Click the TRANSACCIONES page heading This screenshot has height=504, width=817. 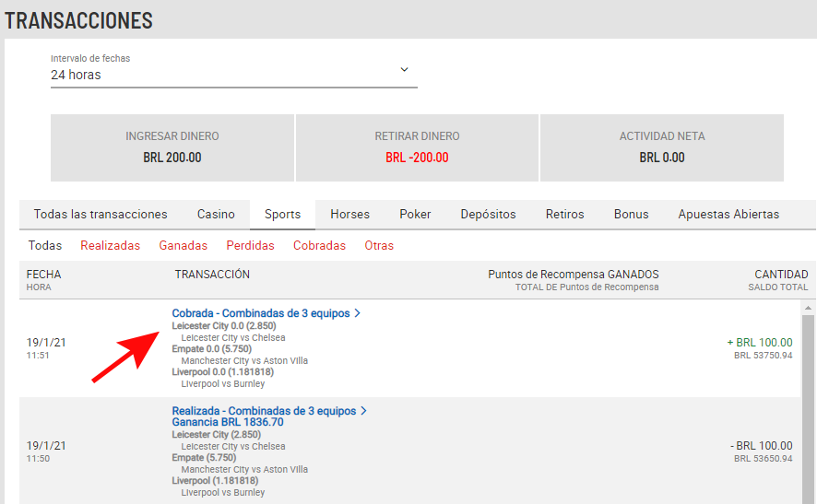(x=78, y=21)
